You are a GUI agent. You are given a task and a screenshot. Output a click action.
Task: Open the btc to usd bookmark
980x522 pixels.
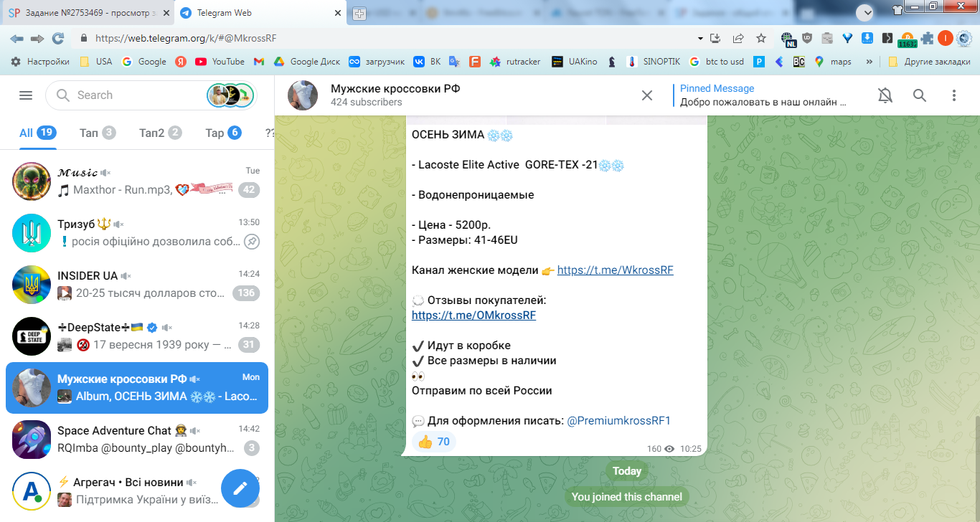pyautogui.click(x=717, y=62)
